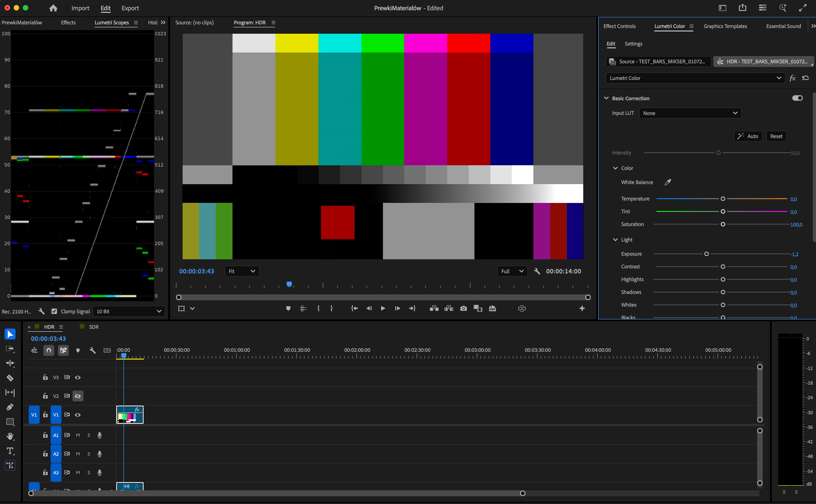Select the Razor tool
The width and height of the screenshot is (816, 504).
10,378
